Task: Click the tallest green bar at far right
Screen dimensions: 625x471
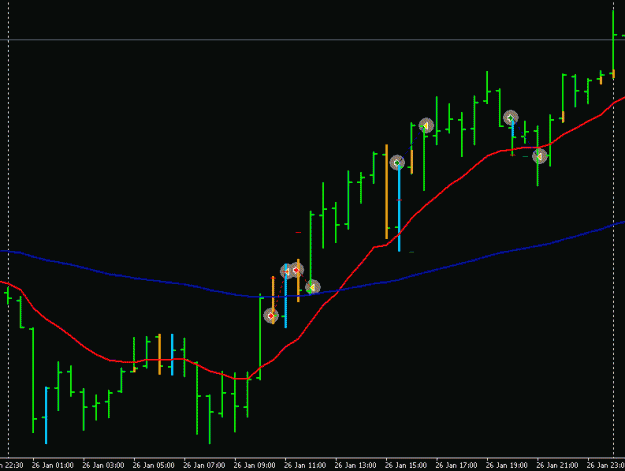Action: 613,42
